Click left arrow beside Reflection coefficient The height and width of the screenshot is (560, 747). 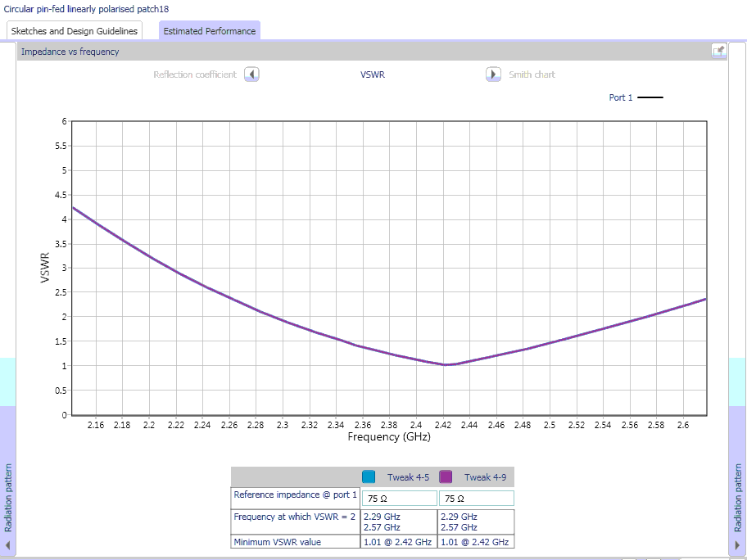(252, 75)
